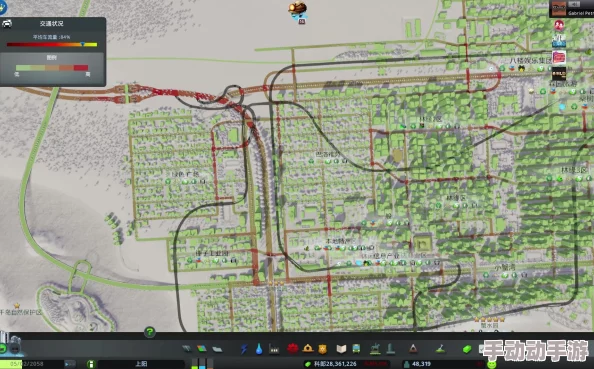Click the green question mark advisor icon
Screen dimensions: 594x369
(150, 332)
